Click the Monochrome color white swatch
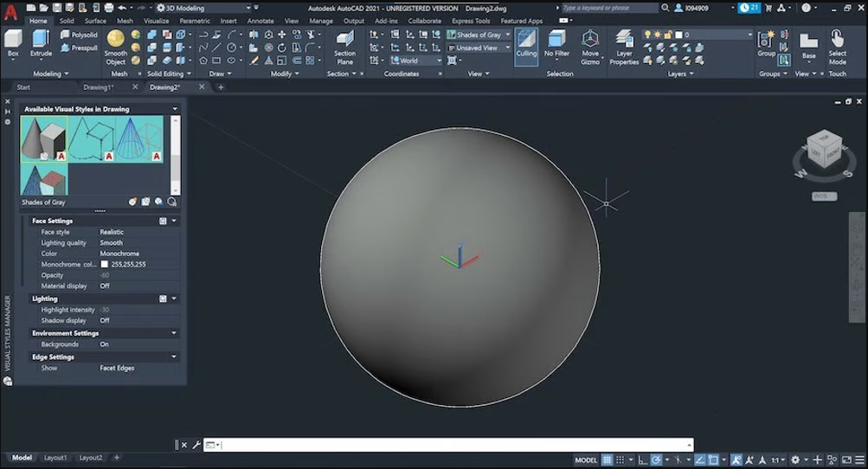Image resolution: width=868 pixels, height=469 pixels. pos(105,265)
